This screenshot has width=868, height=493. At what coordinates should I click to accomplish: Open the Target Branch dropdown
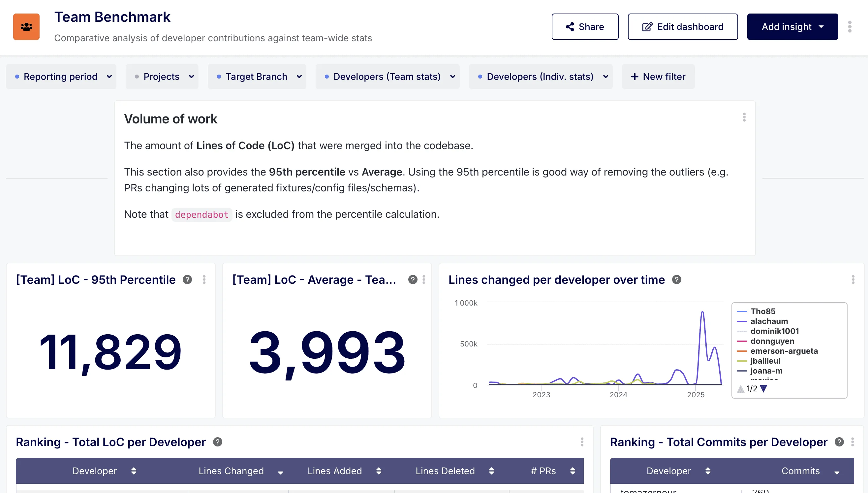point(257,77)
